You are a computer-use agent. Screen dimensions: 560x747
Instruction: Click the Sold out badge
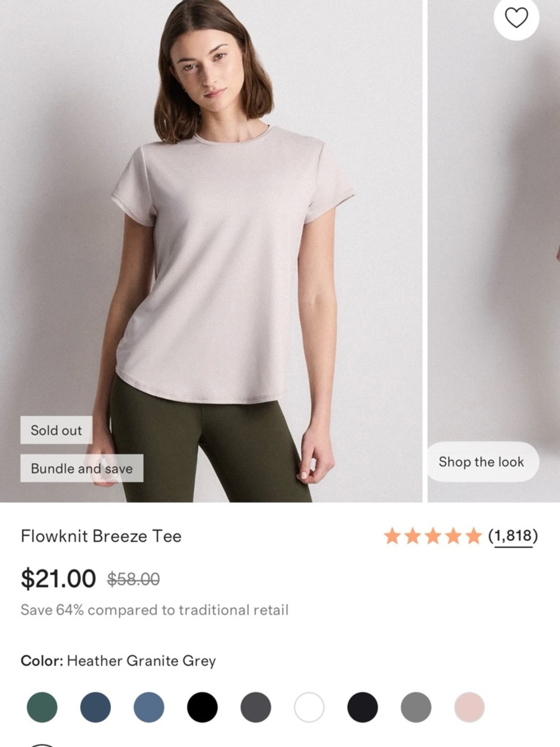[56, 430]
